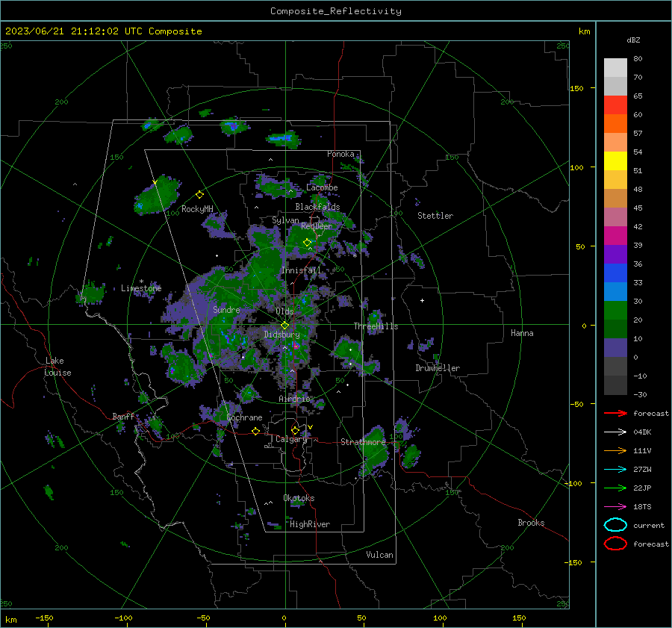Click the Composite_Reflectivity title
Viewport: 672px width, 628px height.
(x=335, y=11)
